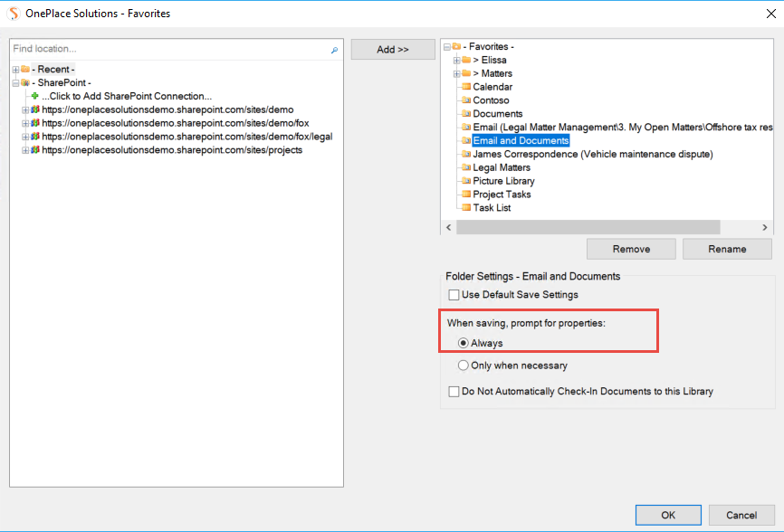784x532 pixels.
Task: Enable Use Default Save Settings checkbox
Action: click(454, 295)
